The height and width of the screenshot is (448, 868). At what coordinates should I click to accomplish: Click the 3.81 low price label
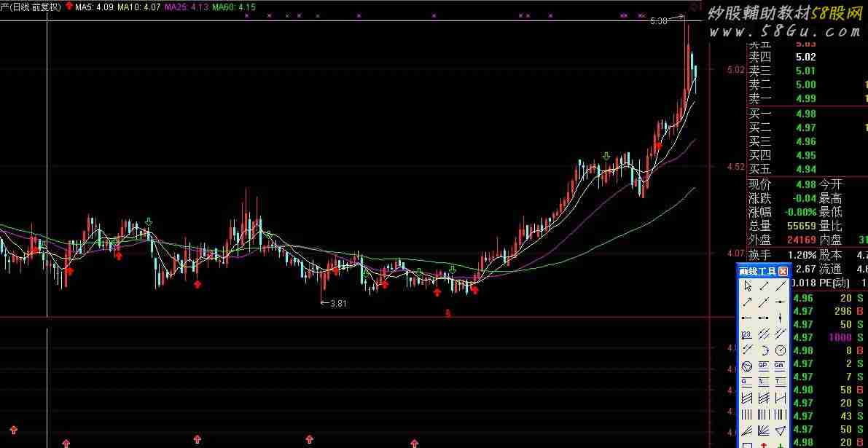(338, 303)
